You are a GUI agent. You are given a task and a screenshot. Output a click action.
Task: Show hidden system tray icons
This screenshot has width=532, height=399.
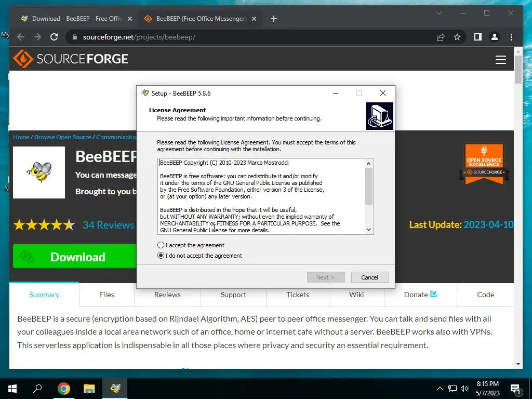[440, 389]
